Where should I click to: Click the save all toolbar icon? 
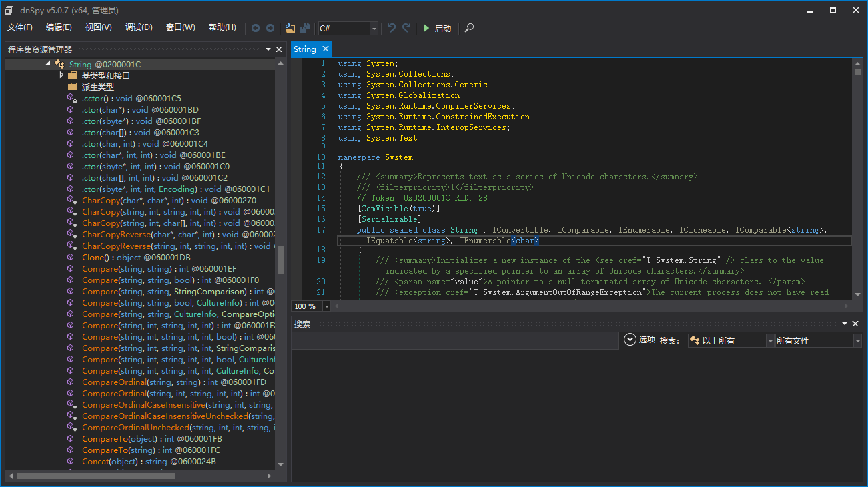tap(305, 28)
